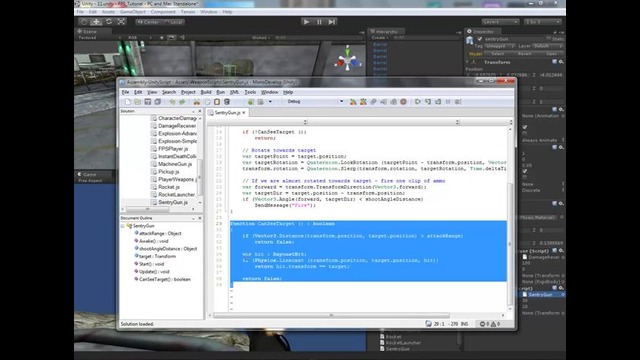Image resolution: width=640 pixels, height=360 pixels.
Task: Open MachineGun.js in Solution panel
Action: click(x=175, y=164)
